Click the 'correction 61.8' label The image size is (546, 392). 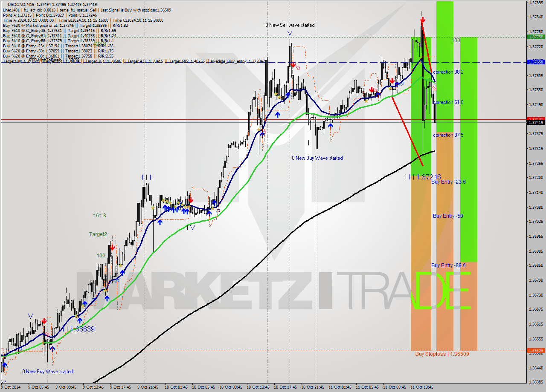[x=448, y=102]
